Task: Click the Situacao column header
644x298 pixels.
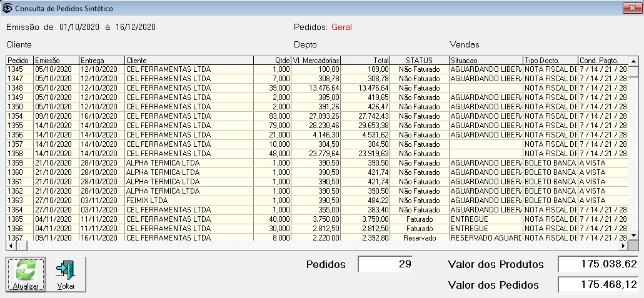Action: click(x=485, y=60)
